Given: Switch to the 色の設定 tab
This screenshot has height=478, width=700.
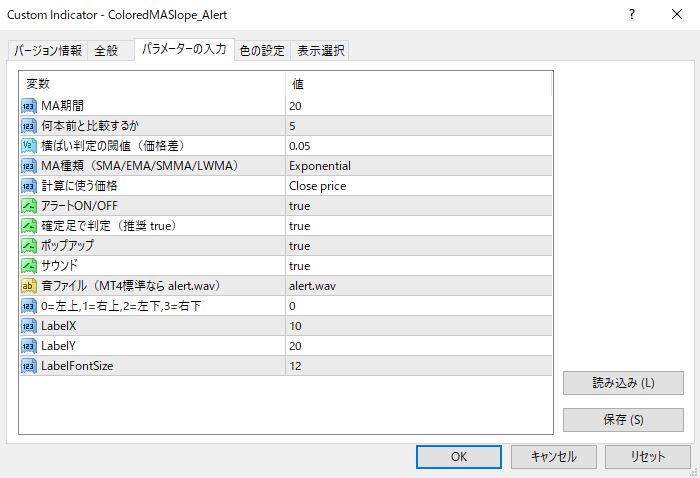Looking at the screenshot, I should 262,51.
